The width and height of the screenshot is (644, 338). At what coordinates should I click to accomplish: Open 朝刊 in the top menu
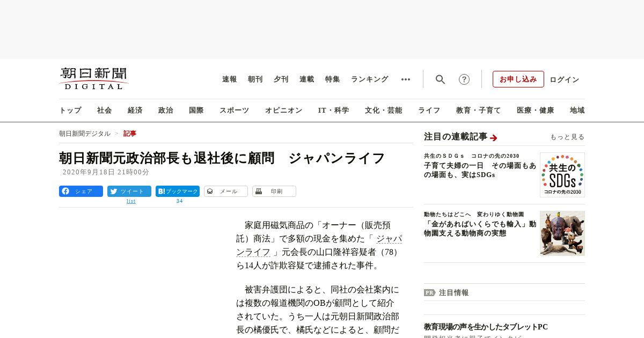click(255, 79)
